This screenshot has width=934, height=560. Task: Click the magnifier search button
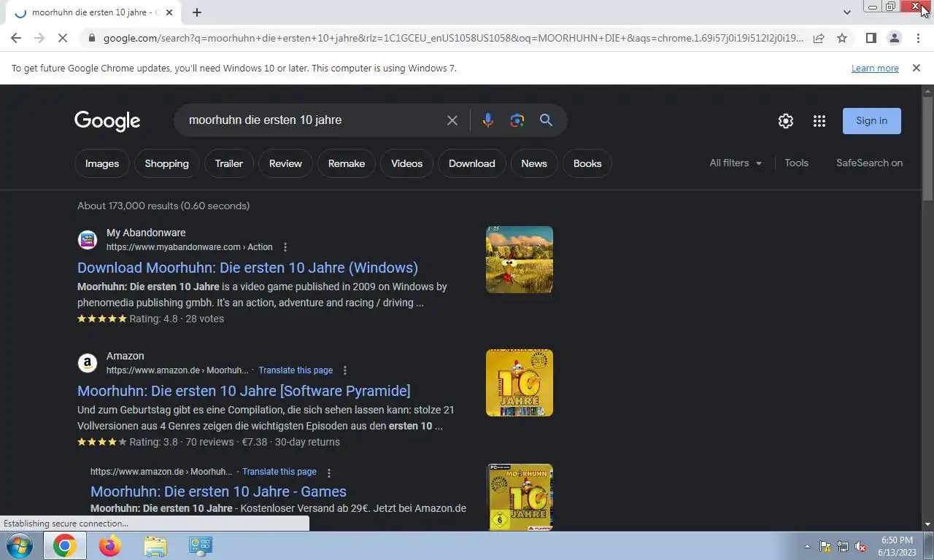click(546, 120)
